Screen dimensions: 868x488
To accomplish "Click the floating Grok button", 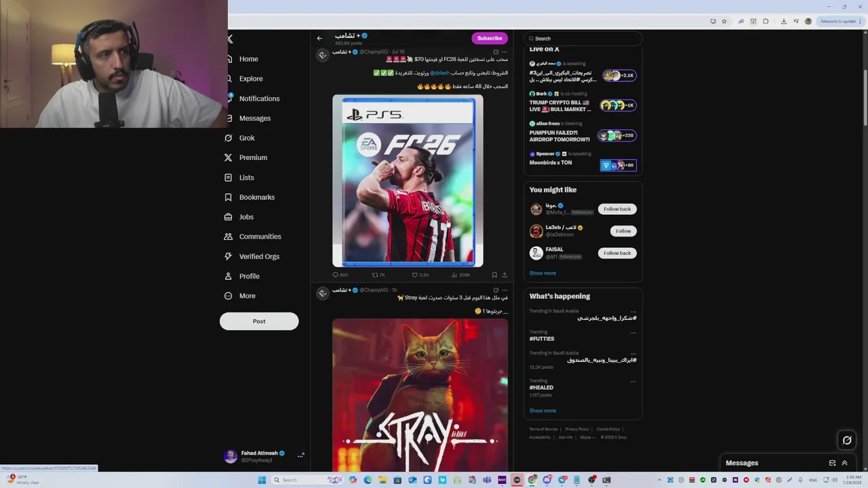I will [847, 441].
